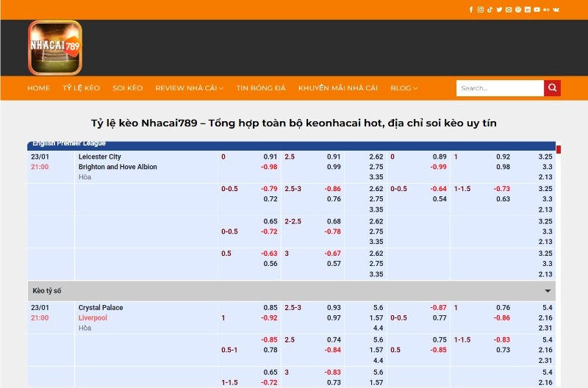This screenshot has height=388, width=588.
Task: Click the email envelope icon
Action: [509, 10]
